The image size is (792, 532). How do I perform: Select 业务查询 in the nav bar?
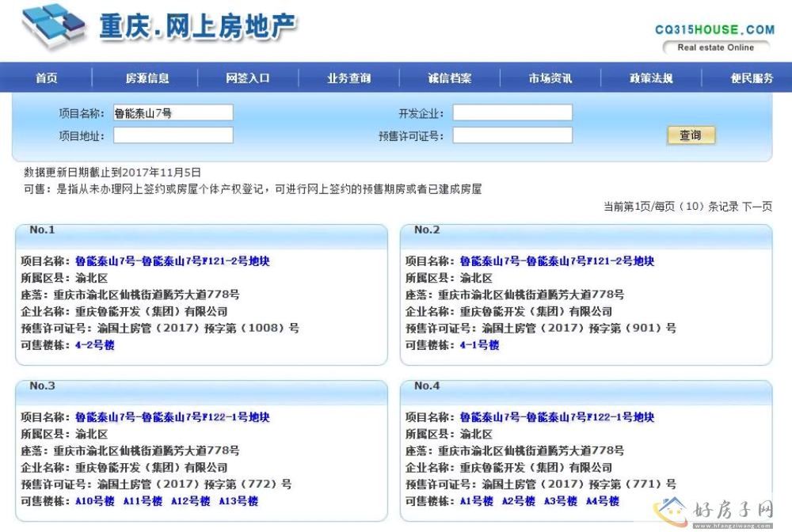tap(348, 78)
